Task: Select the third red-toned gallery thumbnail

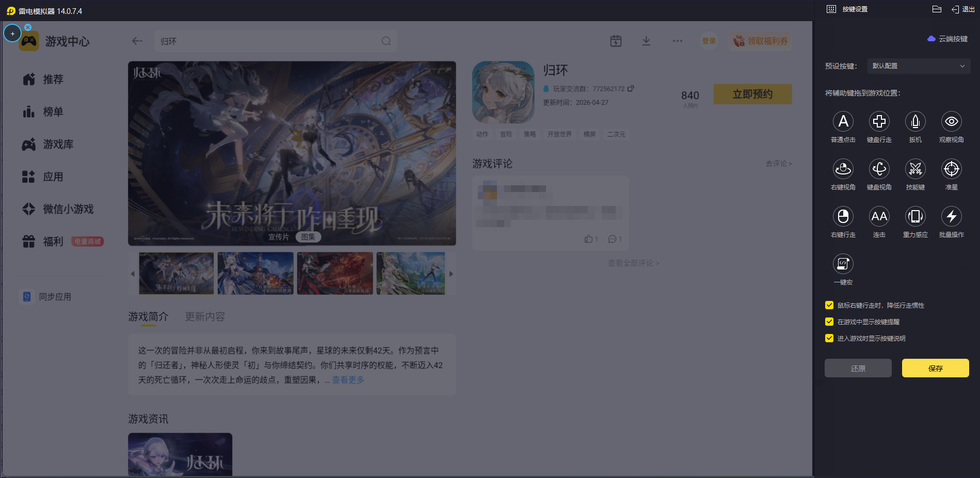Action: 335,274
